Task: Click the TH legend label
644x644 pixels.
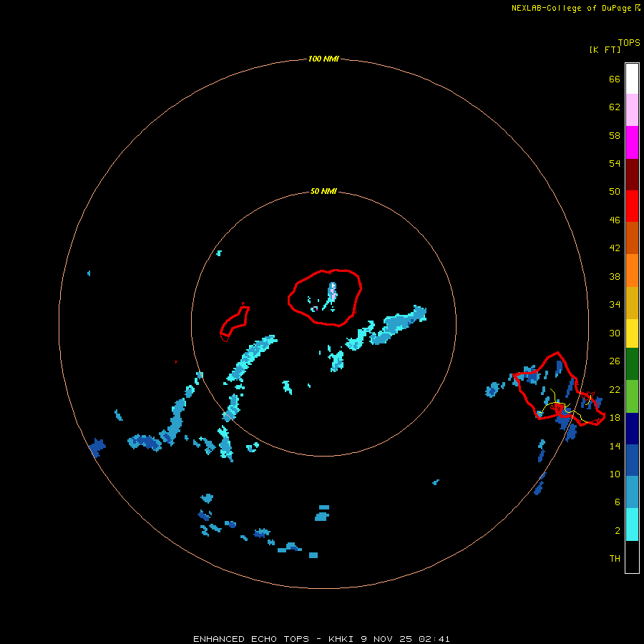Action: coord(615,559)
